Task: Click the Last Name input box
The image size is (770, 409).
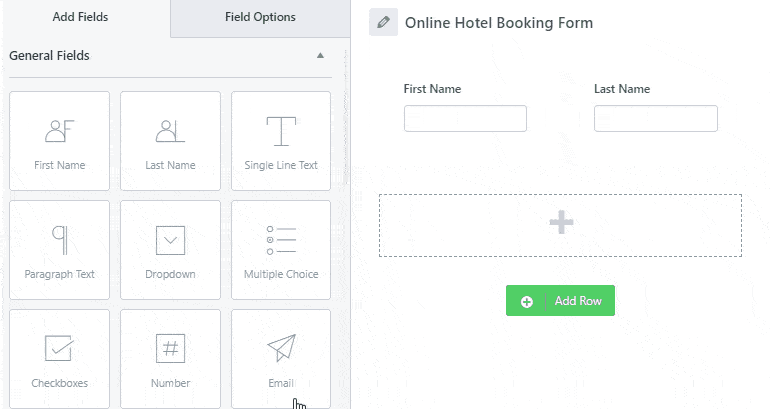Action: 656,118
